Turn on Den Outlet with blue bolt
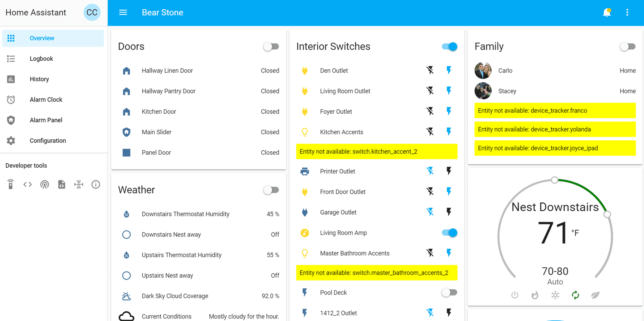The width and height of the screenshot is (644, 321). (x=449, y=71)
